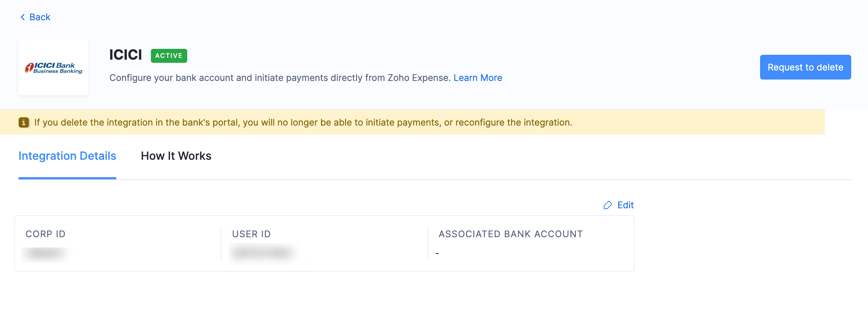The width and height of the screenshot is (868, 315).
Task: Select the blurred USER ID value
Action: tap(263, 253)
